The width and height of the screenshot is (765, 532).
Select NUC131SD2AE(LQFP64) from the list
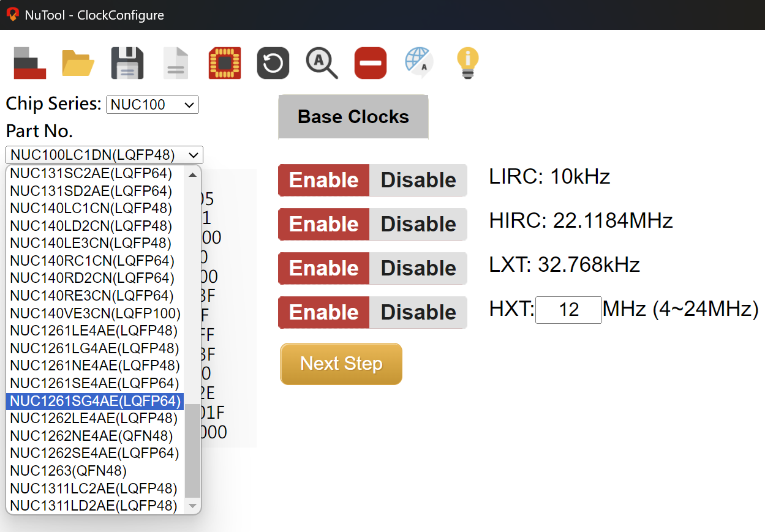[x=95, y=190]
